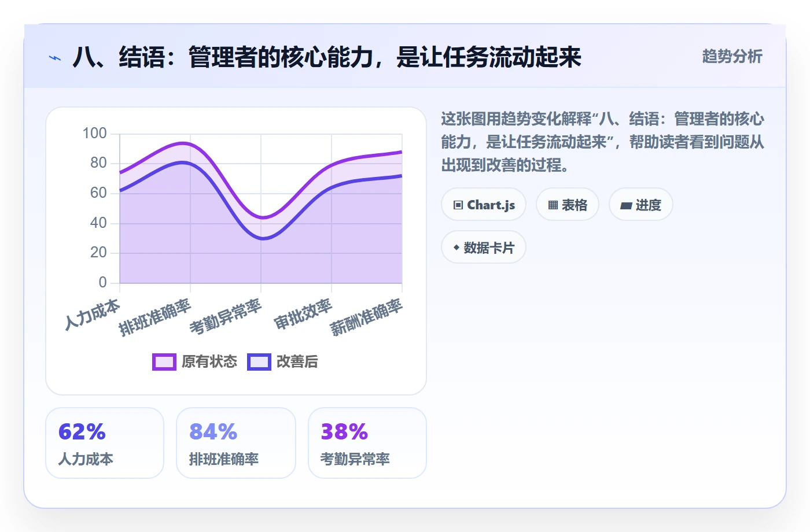
Task: Click the 40 y-axis value
Action: click(x=98, y=223)
